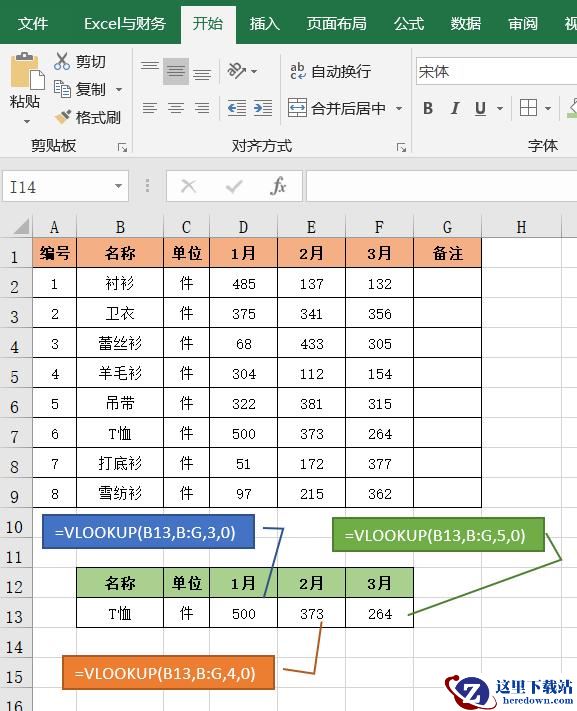Image resolution: width=577 pixels, height=711 pixels.
Task: Toggle Bold formatting
Action: [427, 108]
